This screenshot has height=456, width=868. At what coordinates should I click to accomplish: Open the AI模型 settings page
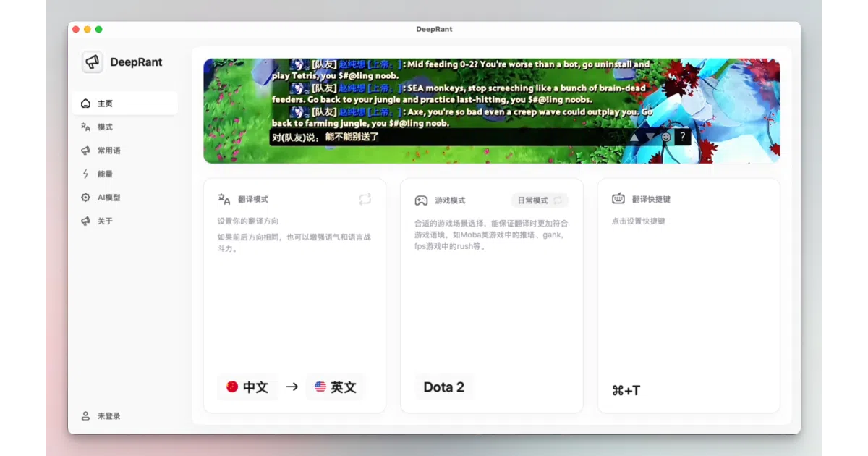pos(125,198)
